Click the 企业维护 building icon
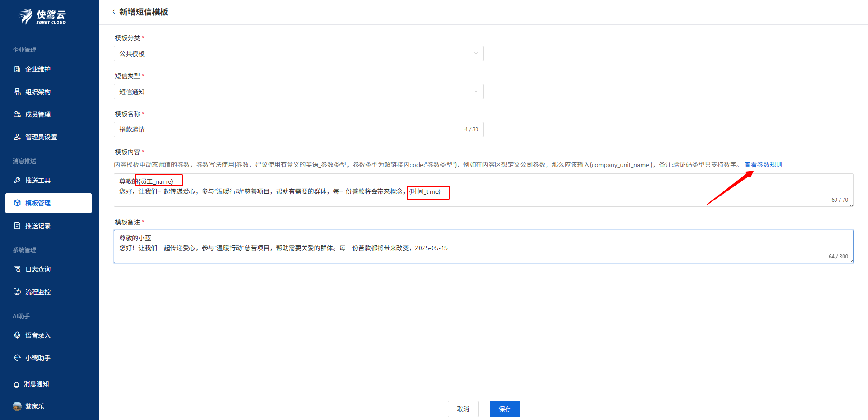Viewport: 868px width, 420px height. coord(17,69)
